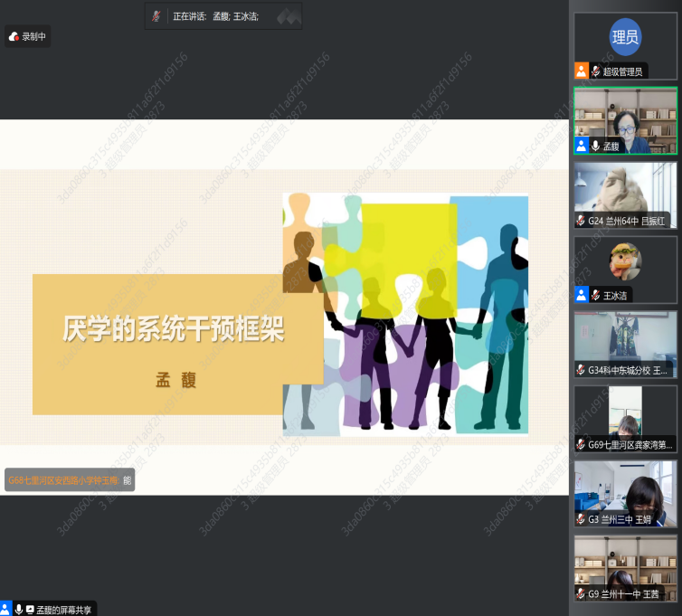Click the 正在讲话 speaking status bar

(x=223, y=16)
